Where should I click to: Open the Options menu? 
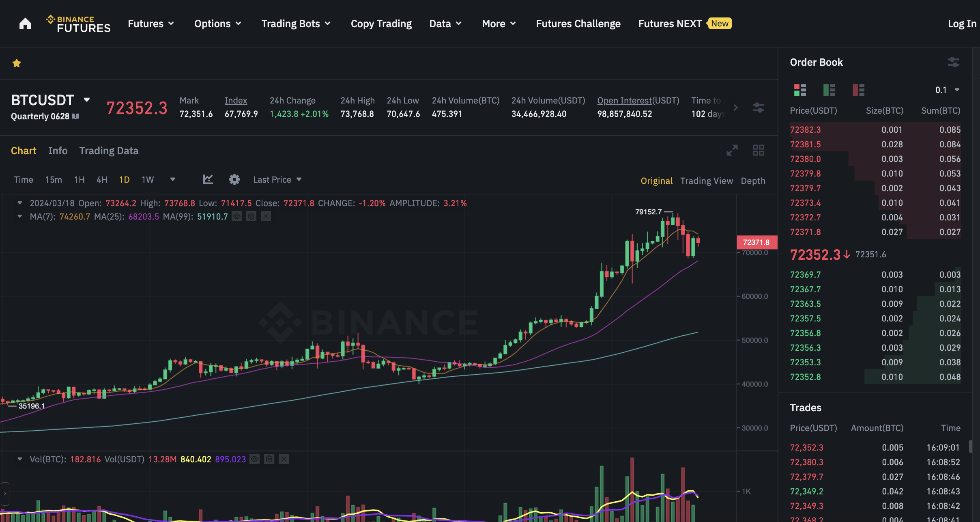[x=218, y=24]
